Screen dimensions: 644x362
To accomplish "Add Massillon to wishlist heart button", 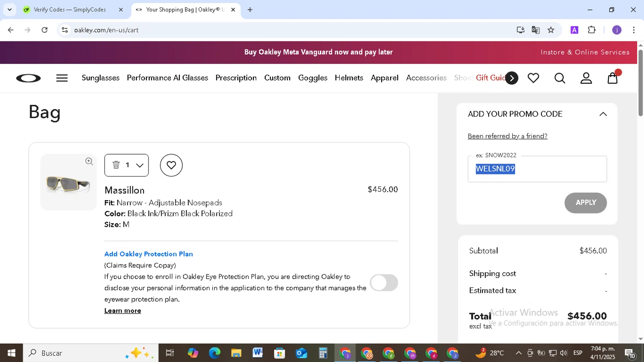I will tap(171, 165).
